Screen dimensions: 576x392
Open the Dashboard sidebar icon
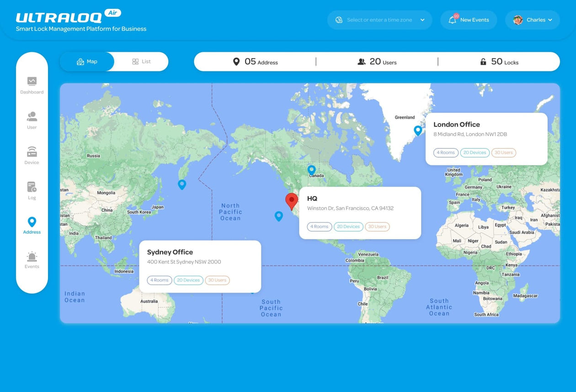32,81
